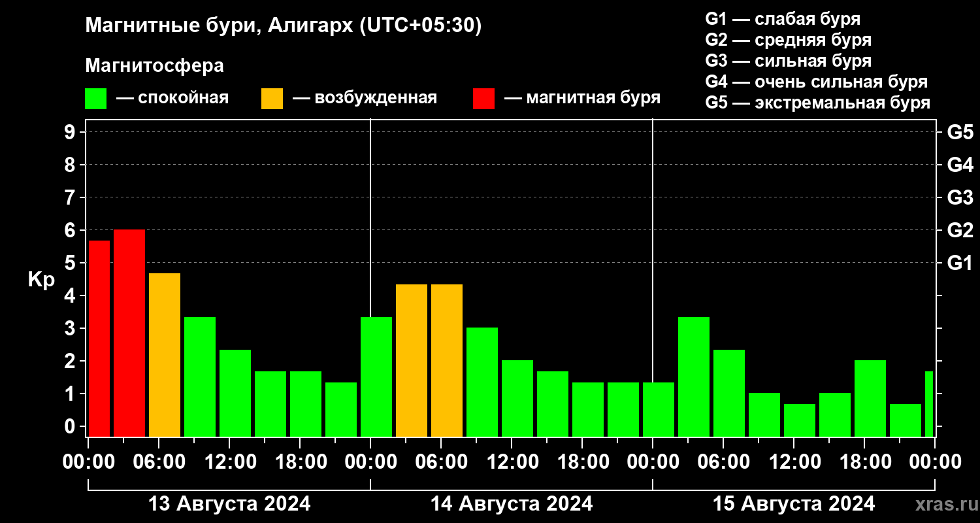Click the 'G2 — средняя буря' description
This screenshot has width=980, height=523.
coord(788,40)
